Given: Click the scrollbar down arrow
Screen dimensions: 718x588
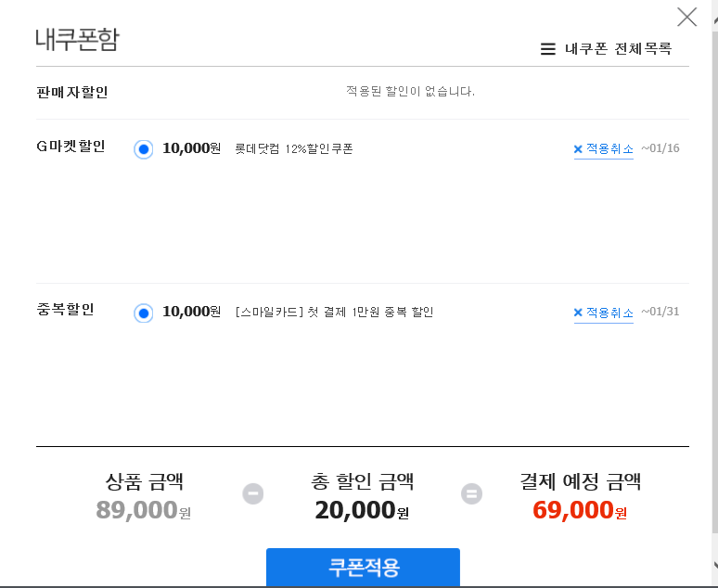Looking at the screenshot, I should coord(715,564).
